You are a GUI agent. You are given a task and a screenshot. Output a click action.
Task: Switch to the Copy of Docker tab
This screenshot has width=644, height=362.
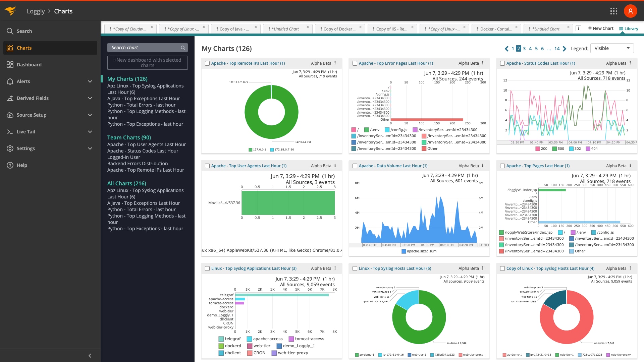coord(339,29)
